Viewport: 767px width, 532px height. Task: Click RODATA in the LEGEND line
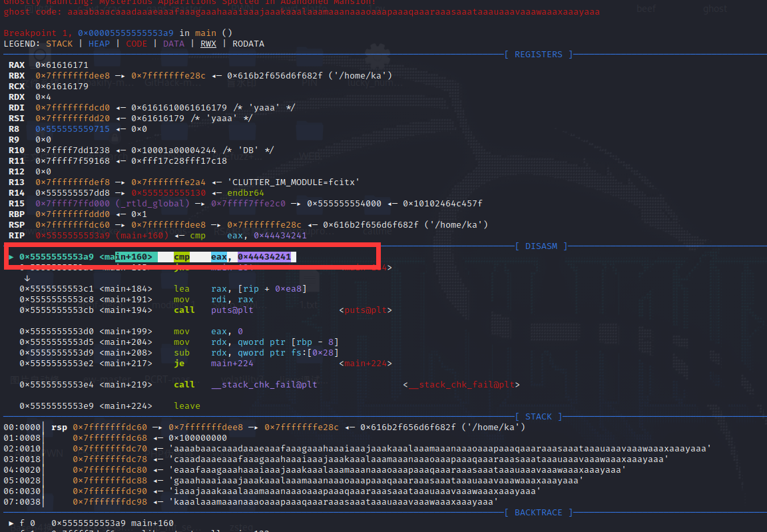[248, 43]
